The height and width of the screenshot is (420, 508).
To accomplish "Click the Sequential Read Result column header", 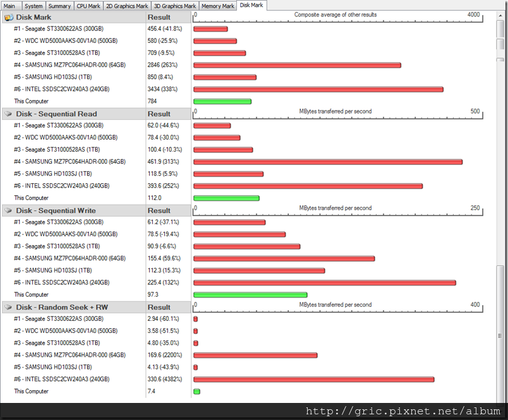I will click(168, 114).
